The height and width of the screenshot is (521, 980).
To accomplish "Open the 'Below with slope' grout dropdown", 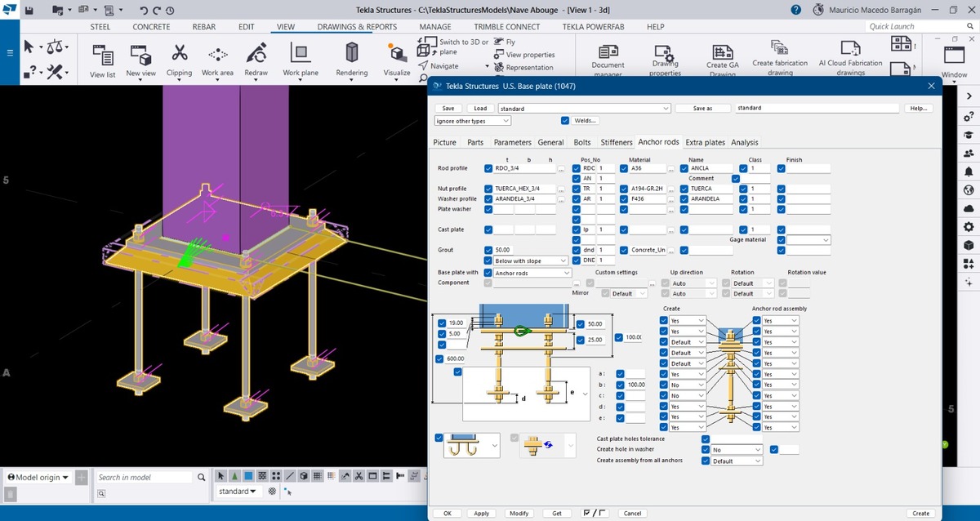I will click(531, 260).
